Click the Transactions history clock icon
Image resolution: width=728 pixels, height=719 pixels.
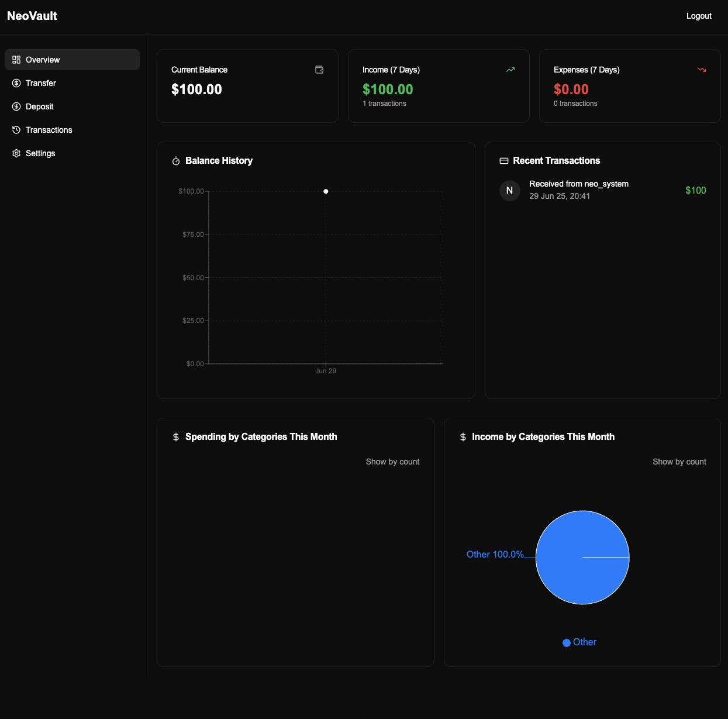click(16, 130)
